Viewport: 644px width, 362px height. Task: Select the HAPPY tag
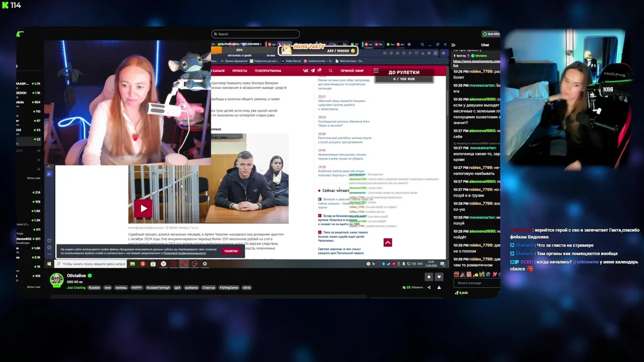[136, 288]
